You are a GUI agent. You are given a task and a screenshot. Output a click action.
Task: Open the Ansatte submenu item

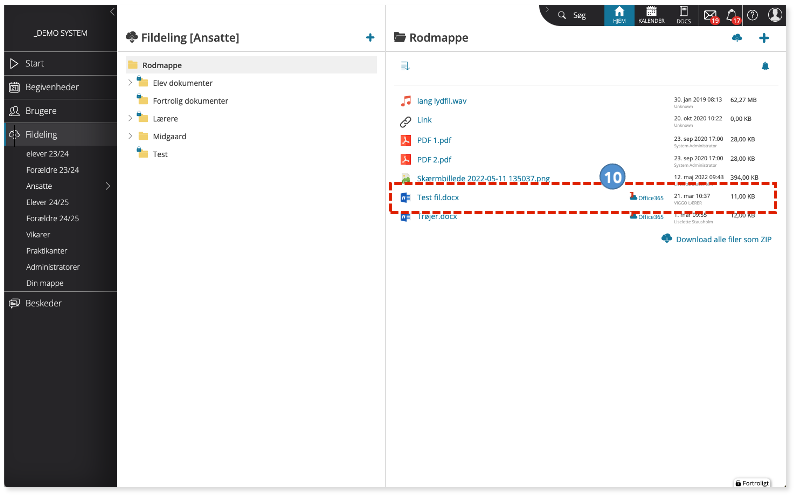pos(39,186)
